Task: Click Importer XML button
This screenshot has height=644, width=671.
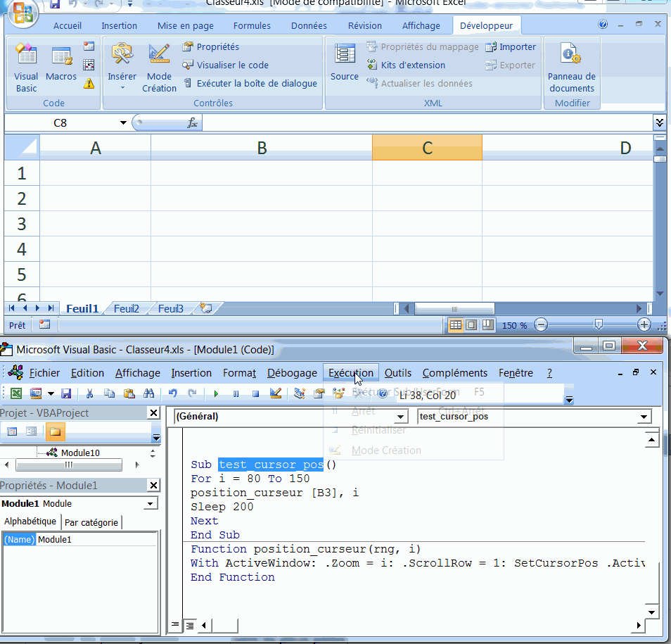Action: (511, 46)
